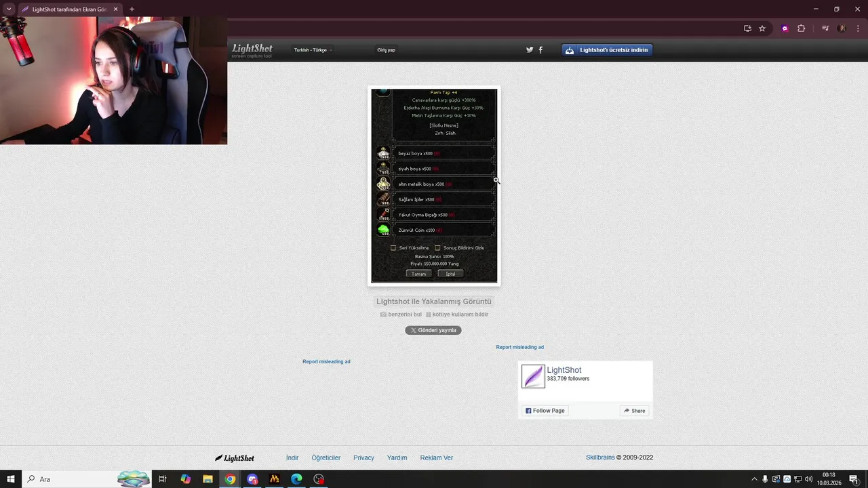Open the Öğreticiler footer link
The image size is (868, 488).
[x=326, y=457]
